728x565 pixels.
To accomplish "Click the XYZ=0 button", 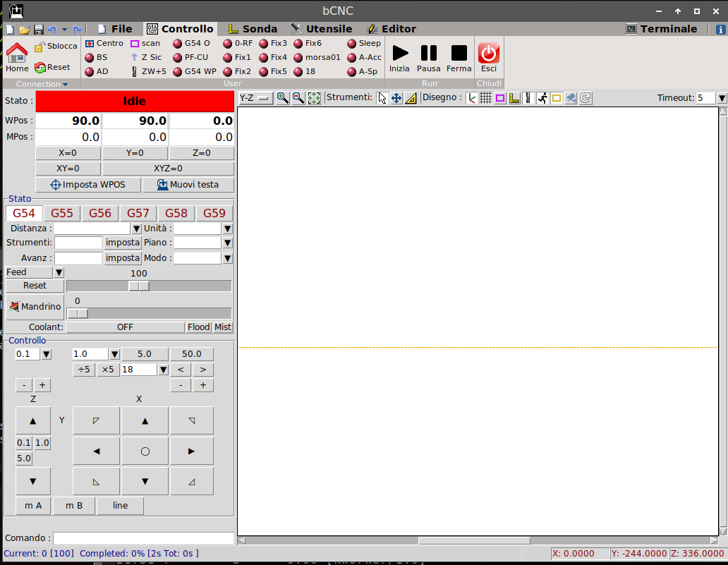I will click(x=168, y=169).
